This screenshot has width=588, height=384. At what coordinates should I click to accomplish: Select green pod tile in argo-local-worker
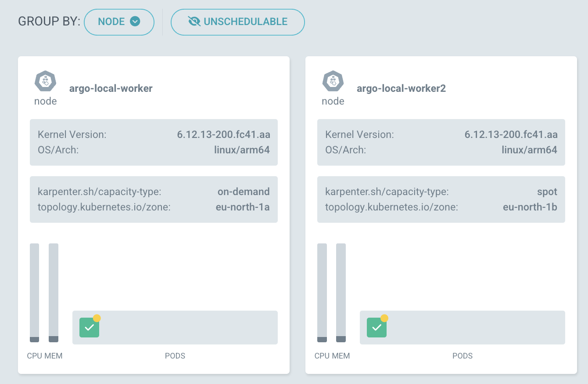89,328
